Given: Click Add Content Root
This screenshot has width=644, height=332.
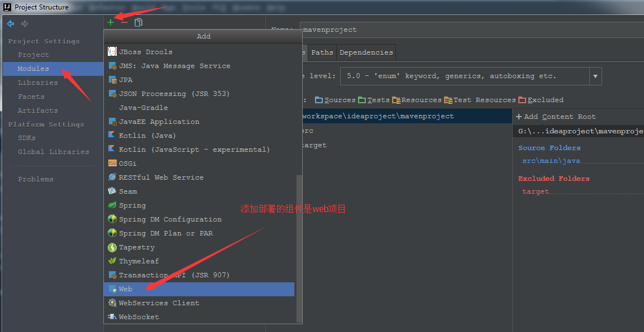Looking at the screenshot, I should pyautogui.click(x=556, y=117).
